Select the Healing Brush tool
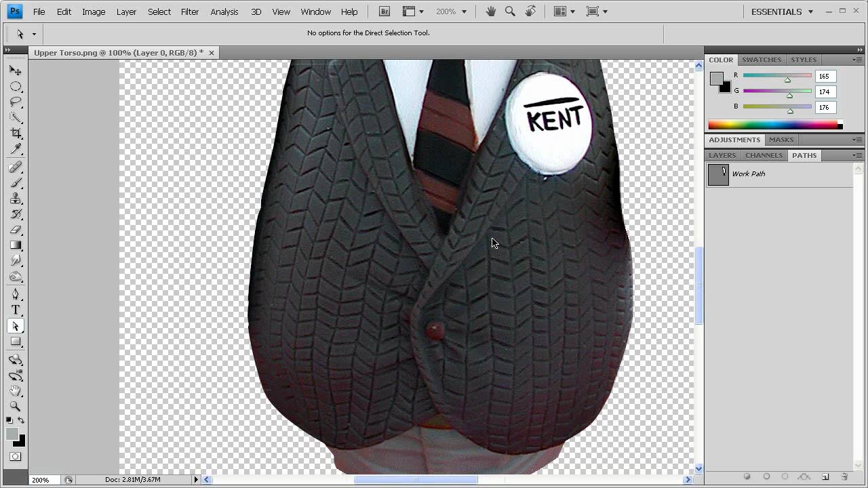This screenshot has height=488, width=868. tap(16, 167)
